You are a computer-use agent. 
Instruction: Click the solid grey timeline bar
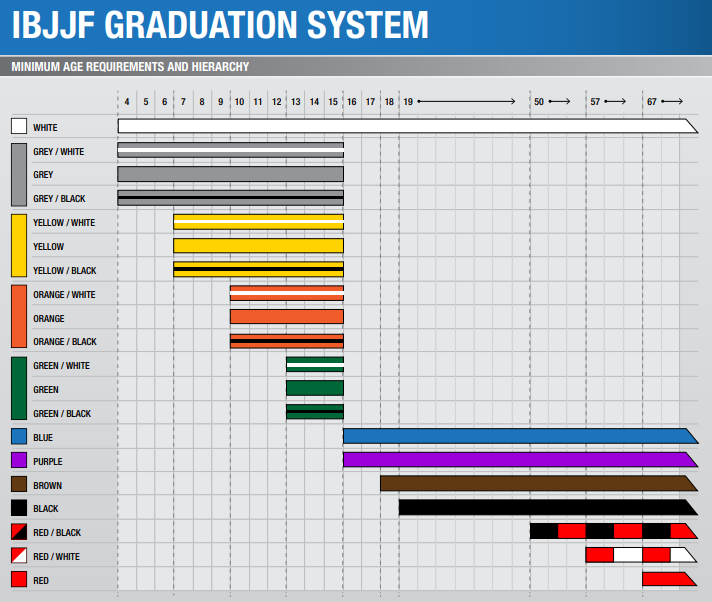point(231,174)
